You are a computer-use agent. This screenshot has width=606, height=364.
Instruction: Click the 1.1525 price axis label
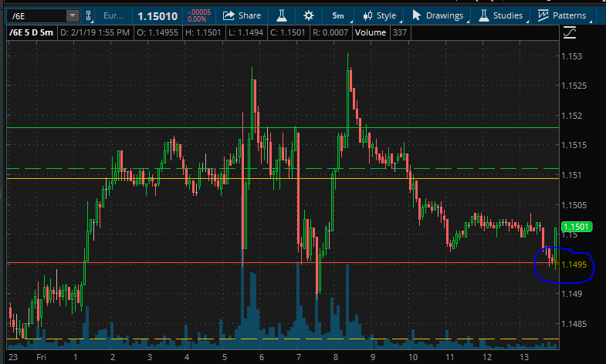(574, 86)
